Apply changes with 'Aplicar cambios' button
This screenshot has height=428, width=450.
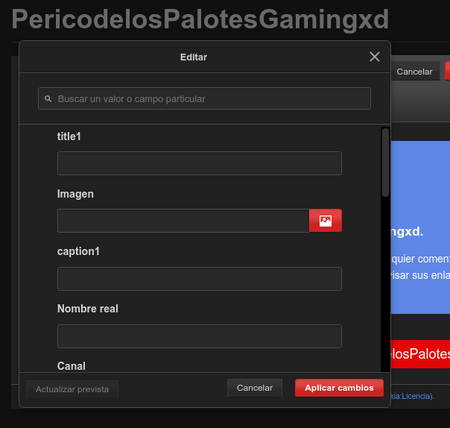point(339,388)
